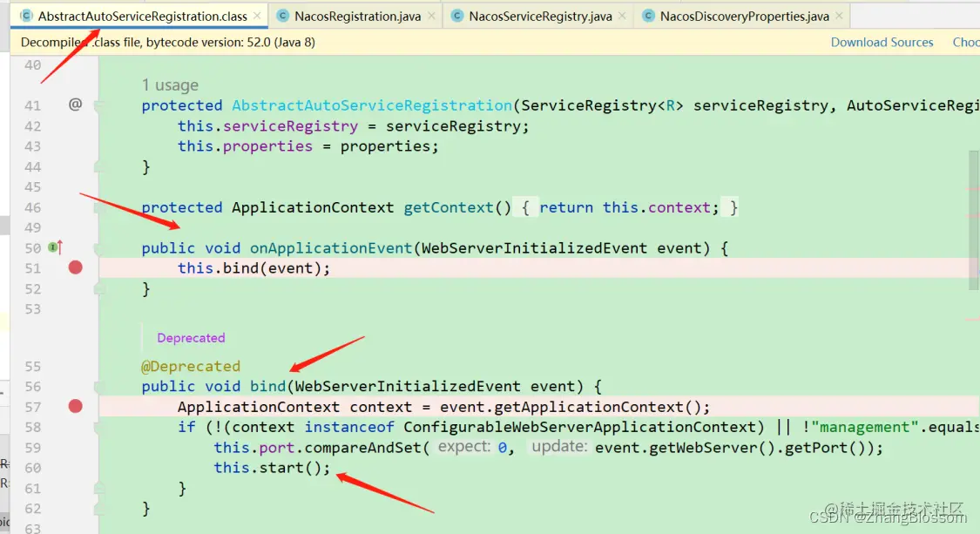Collapse the fold end marker on line 61
Image resolution: width=980 pixels, height=534 pixels.
pyautogui.click(x=98, y=488)
